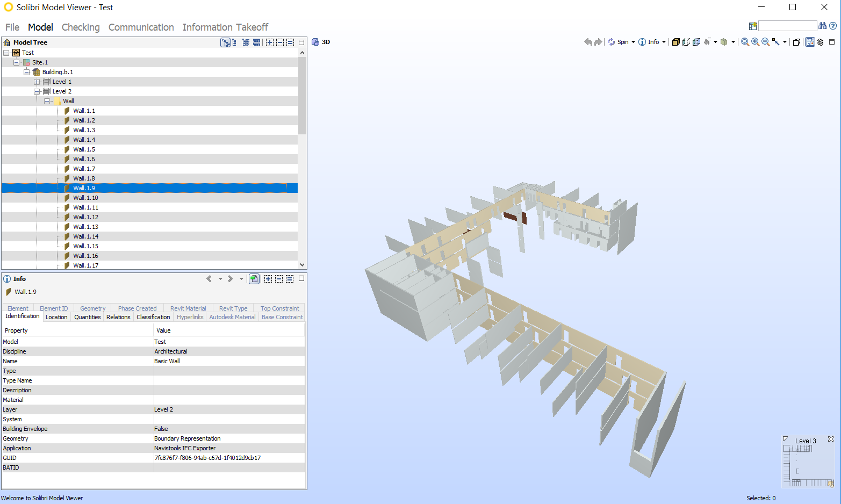Open the paint bucket coloring tool
The image size is (841, 504).
(x=708, y=41)
